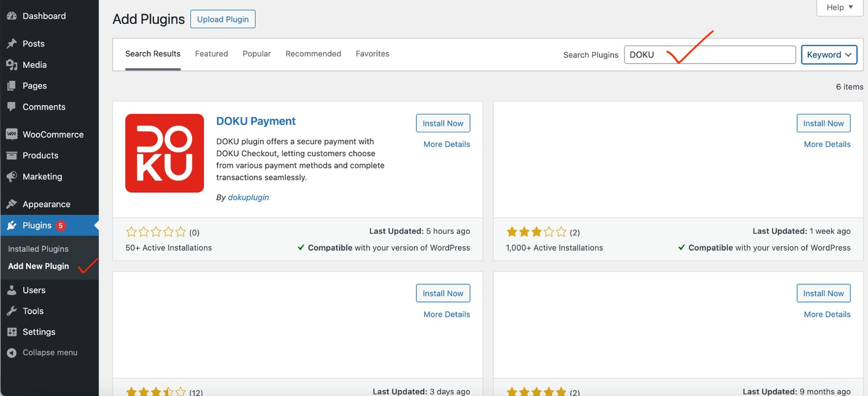Click the Dashboard gauge icon
The height and width of the screenshot is (396, 868).
(11, 16)
